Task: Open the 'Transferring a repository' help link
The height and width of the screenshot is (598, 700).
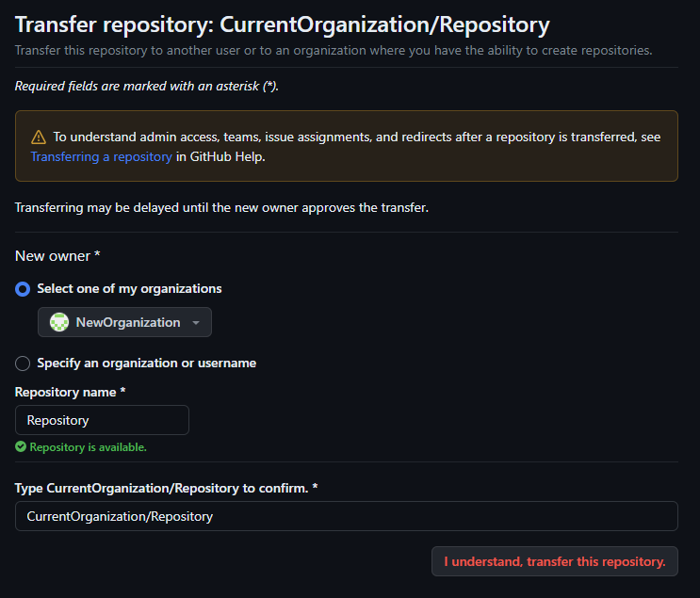Action: [x=101, y=157]
